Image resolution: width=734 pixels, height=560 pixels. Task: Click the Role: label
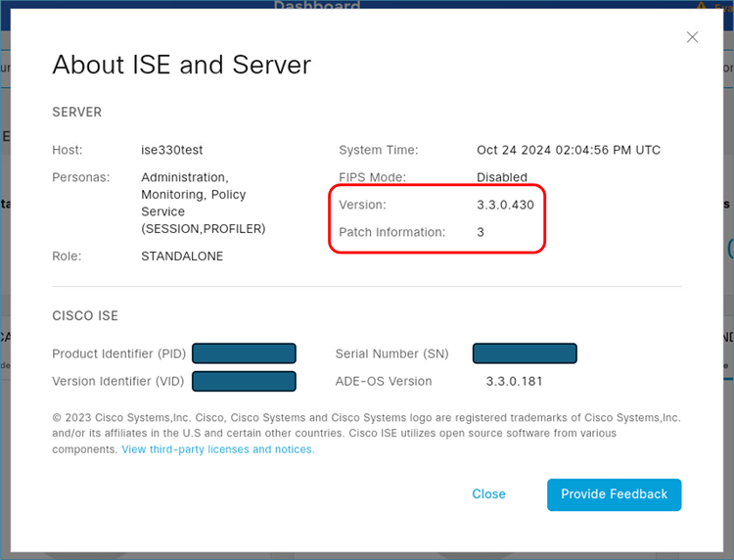[x=67, y=257]
